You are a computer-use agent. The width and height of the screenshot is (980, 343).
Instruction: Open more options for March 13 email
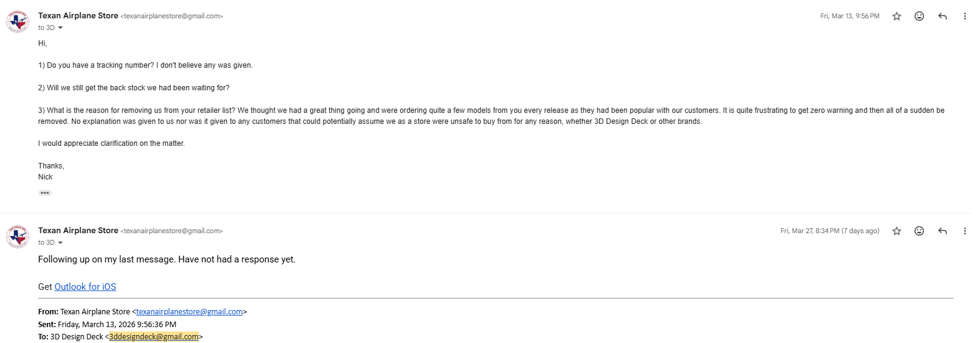click(965, 16)
